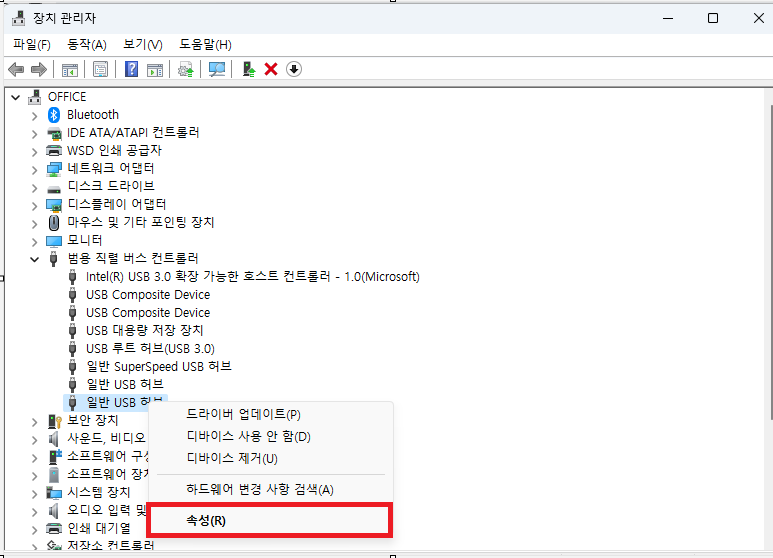Click the 인쇄 대기열 printer icon
The width and height of the screenshot is (773, 558).
click(x=54, y=528)
